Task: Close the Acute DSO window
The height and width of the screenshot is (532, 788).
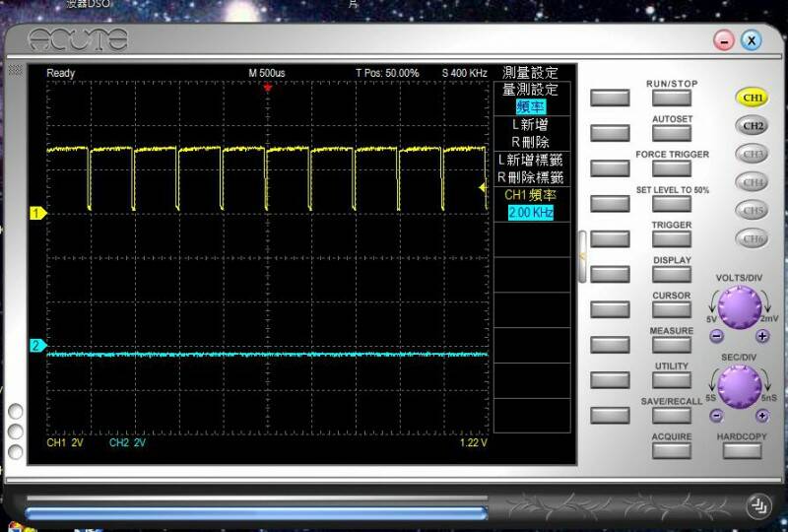Action: pos(752,40)
